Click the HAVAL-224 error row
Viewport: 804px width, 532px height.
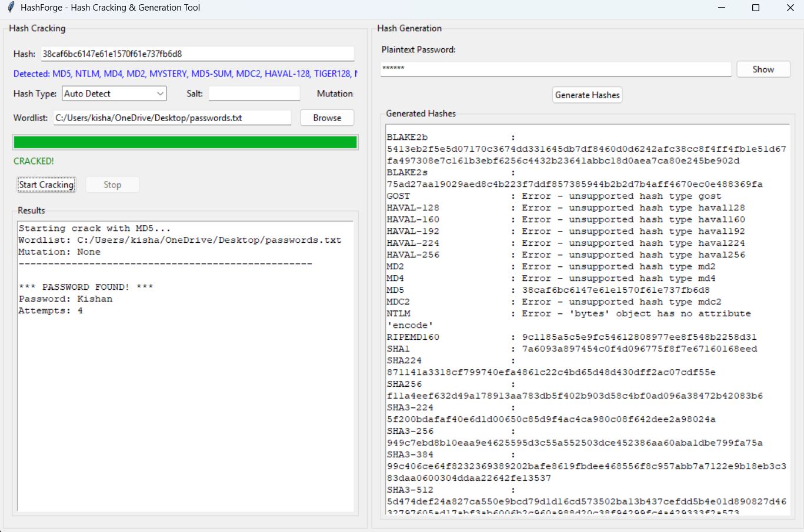(566, 243)
